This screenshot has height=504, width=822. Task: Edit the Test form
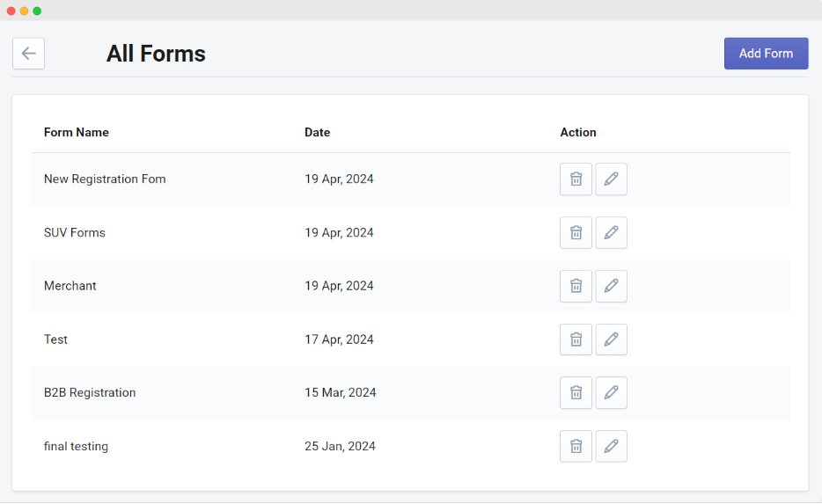(611, 340)
